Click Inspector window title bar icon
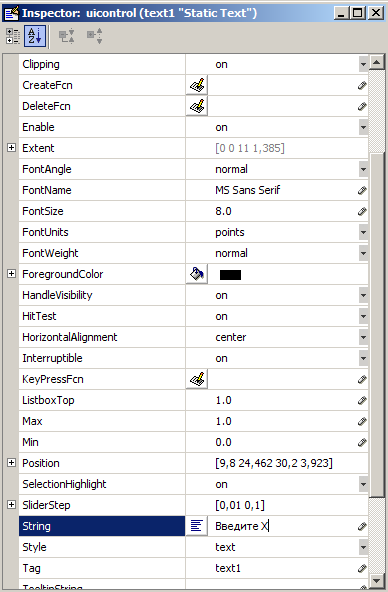 coord(11,13)
